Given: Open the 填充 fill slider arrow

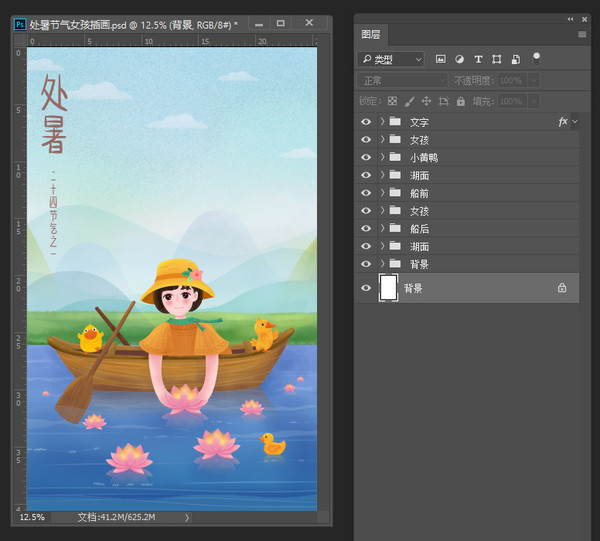Looking at the screenshot, I should pyautogui.click(x=534, y=101).
